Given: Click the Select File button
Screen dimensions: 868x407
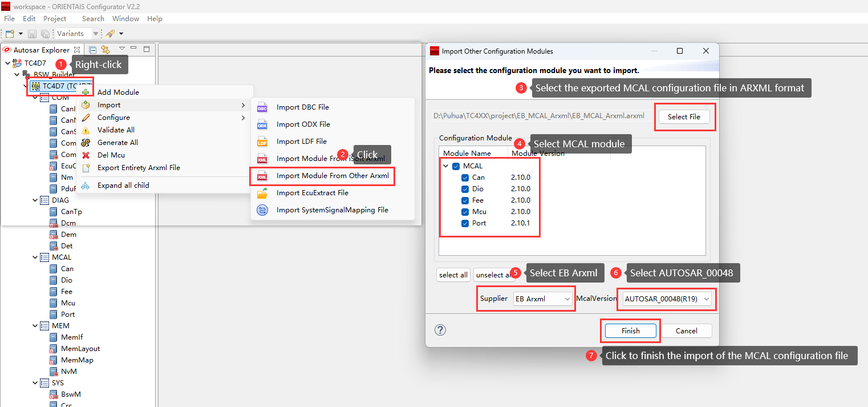Looking at the screenshot, I should click(x=684, y=116).
